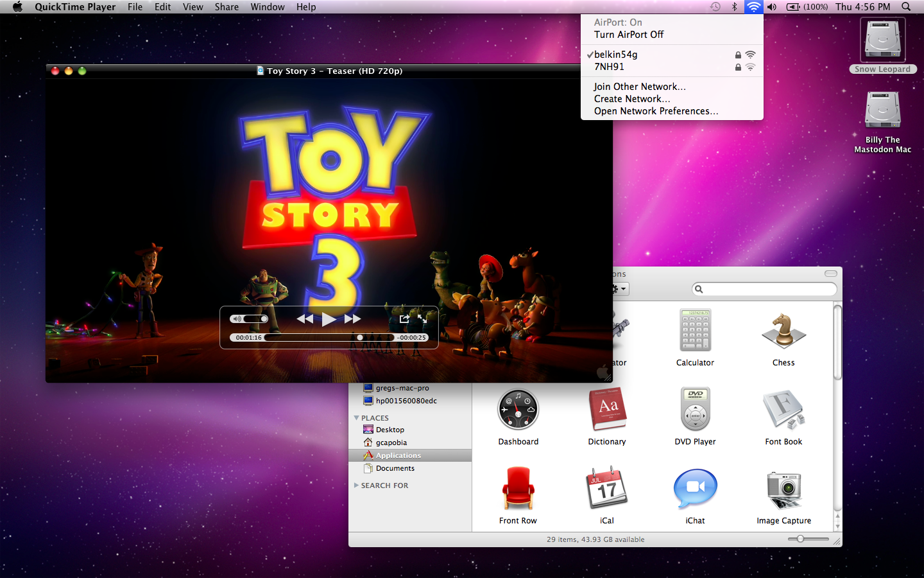The image size is (924, 578).
Task: Open the QuickTime Player application menu
Action: 75,6
